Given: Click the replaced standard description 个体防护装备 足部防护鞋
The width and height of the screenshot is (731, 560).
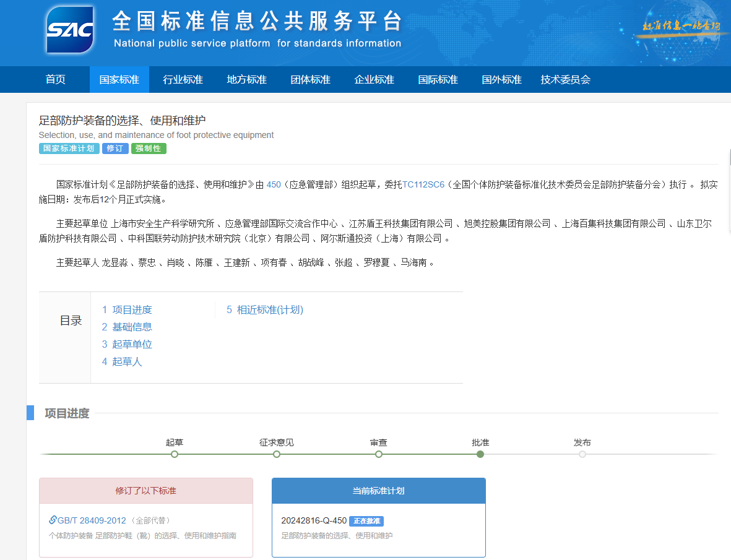Looking at the screenshot, I should coord(142,536).
